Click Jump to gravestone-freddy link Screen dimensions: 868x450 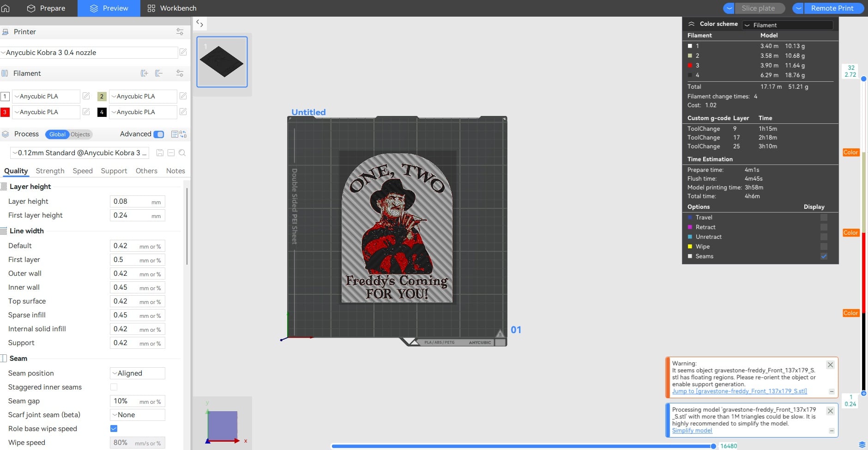pyautogui.click(x=739, y=391)
